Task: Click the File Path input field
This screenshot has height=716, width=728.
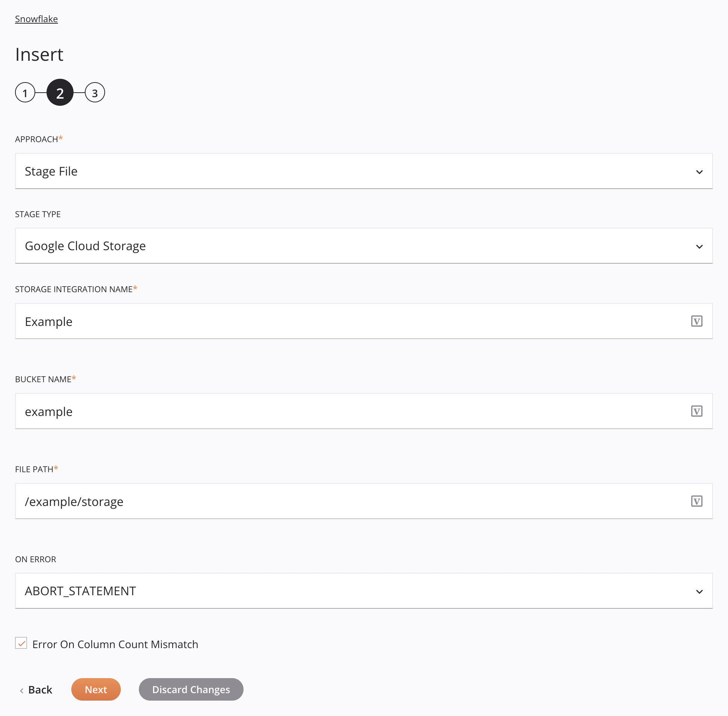Action: (363, 501)
